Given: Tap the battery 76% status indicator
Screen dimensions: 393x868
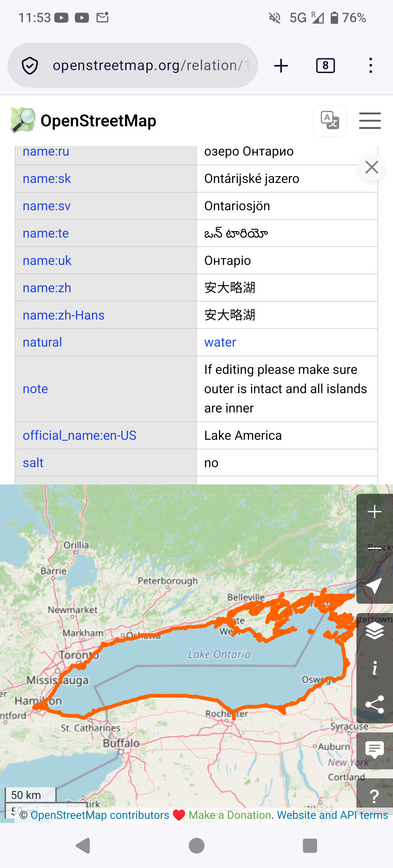Looking at the screenshot, I should [x=349, y=18].
